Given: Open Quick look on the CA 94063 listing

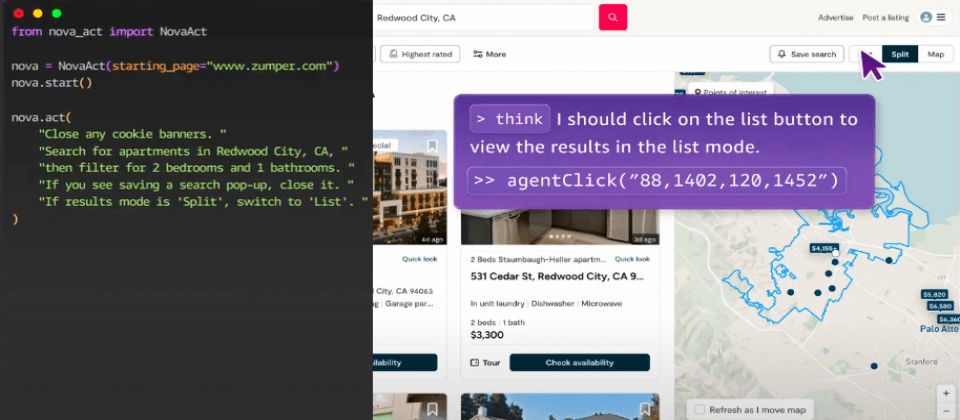Looking at the screenshot, I should (419, 259).
